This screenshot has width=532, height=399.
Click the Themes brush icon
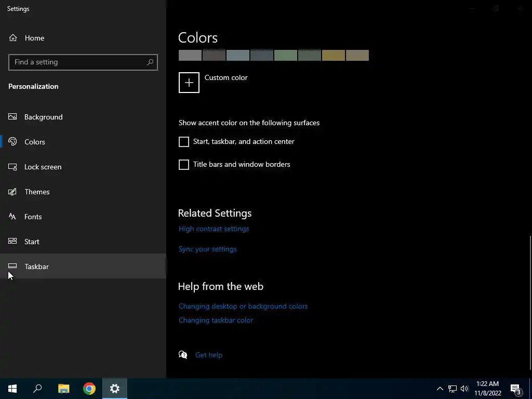tap(12, 192)
